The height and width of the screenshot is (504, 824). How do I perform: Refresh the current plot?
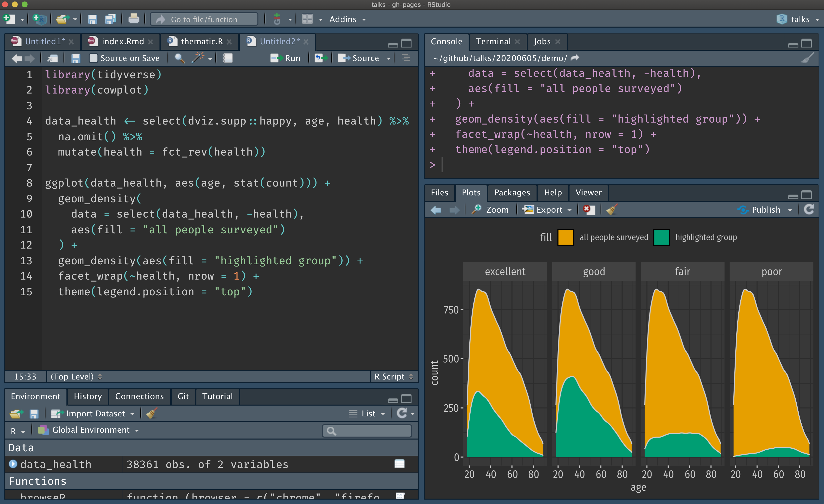point(808,210)
